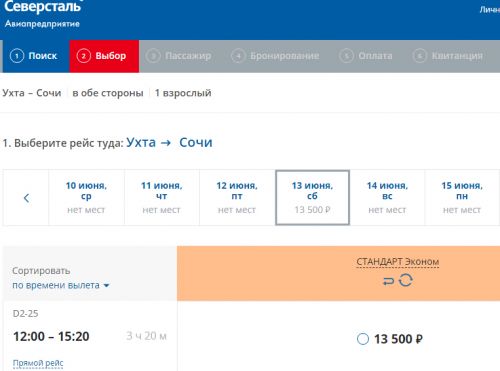Choose the 13 июня, сб date cell
500x371 pixels.
[x=312, y=198]
